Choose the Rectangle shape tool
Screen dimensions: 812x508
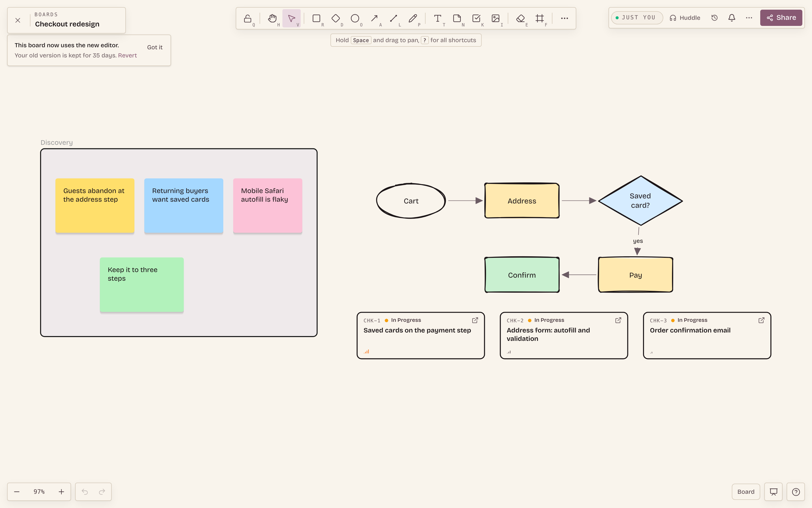coord(316,18)
